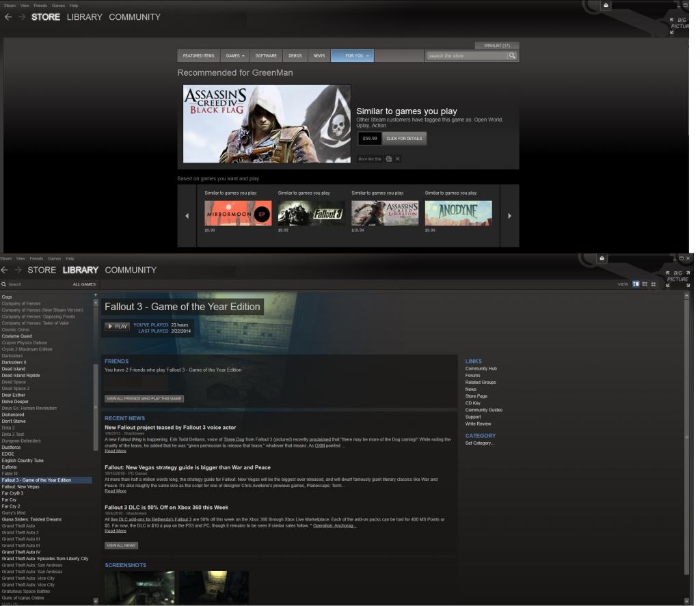This screenshot has height=606, width=700.
Task: Expand the Games dropdown in store navigation
Action: coord(235,56)
